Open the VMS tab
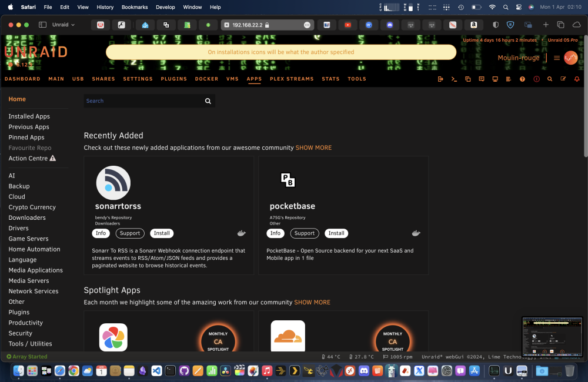This screenshot has width=588, height=382. tap(232, 79)
